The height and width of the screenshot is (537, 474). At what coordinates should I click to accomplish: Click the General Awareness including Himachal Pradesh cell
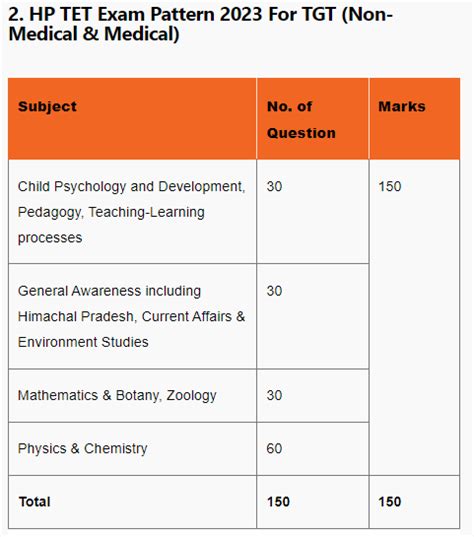132,316
